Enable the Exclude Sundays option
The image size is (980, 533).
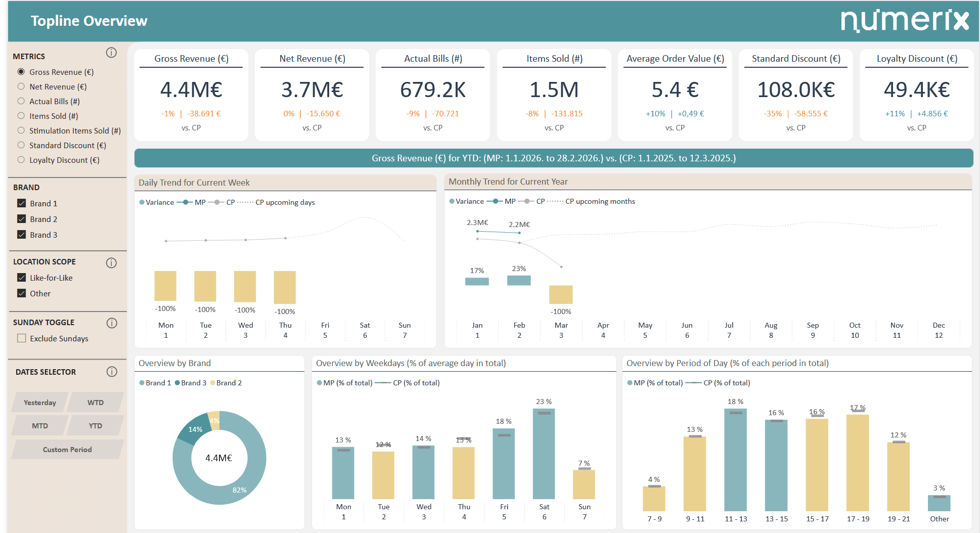(x=21, y=338)
